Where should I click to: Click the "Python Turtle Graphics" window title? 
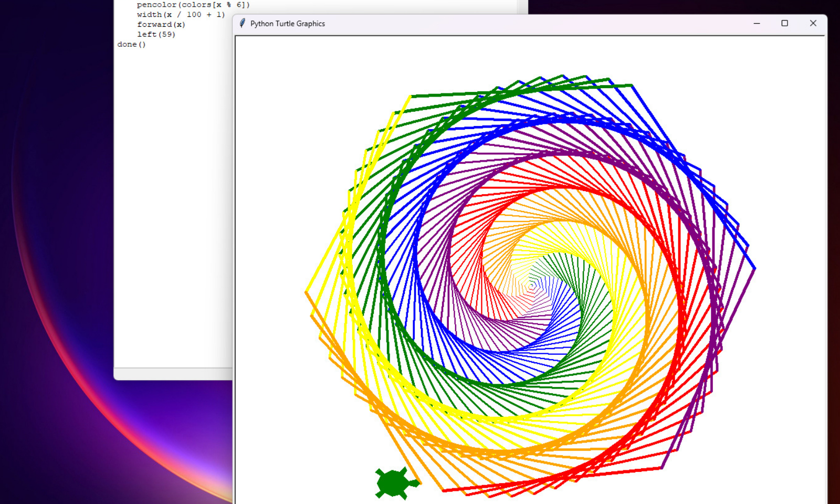coord(288,24)
